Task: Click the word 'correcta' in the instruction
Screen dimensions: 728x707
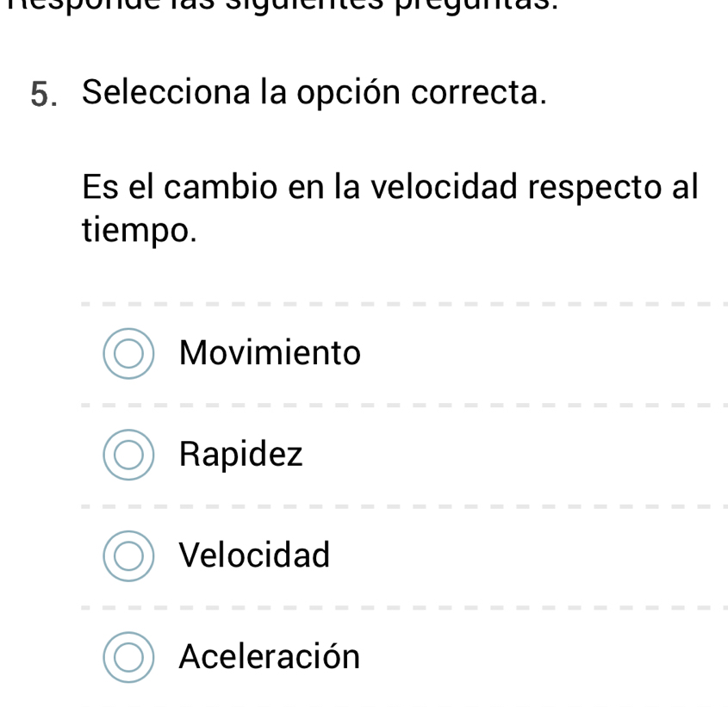Action: pyautogui.click(x=478, y=93)
